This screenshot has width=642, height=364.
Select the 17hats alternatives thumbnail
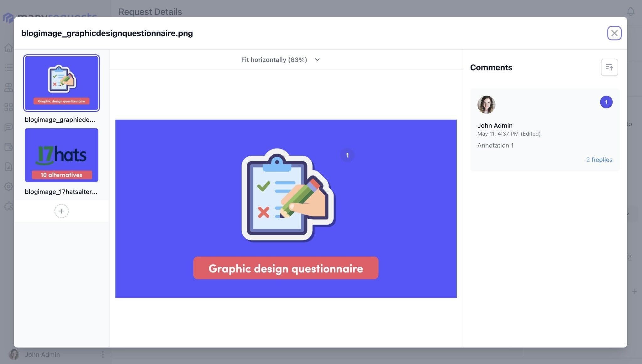[61, 155]
